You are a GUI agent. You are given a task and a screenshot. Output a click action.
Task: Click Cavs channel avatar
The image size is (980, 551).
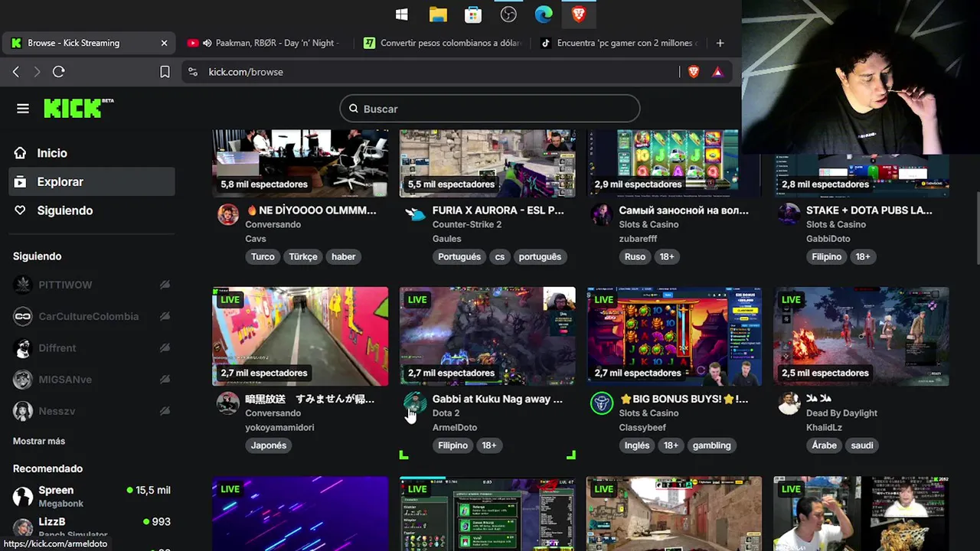pos(228,214)
